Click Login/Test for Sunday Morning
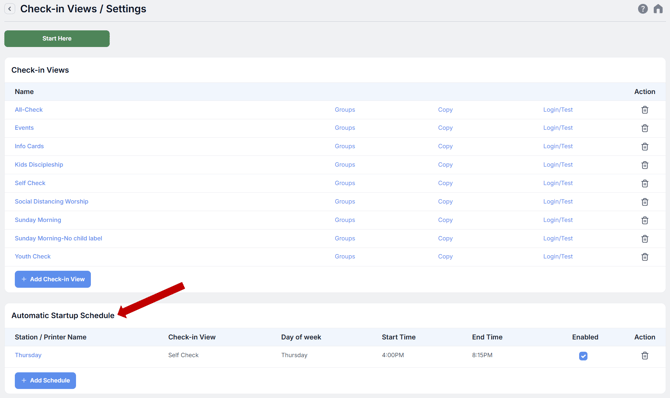The height and width of the screenshot is (398, 670). (x=558, y=220)
